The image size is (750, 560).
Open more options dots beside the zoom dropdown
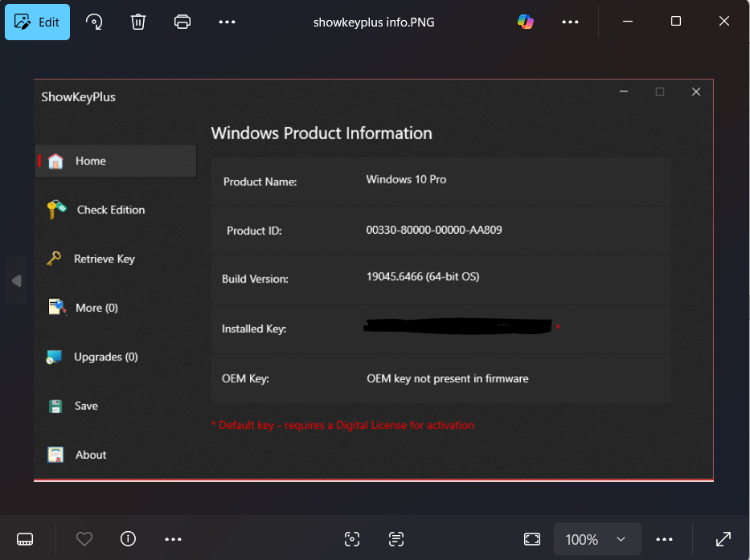coord(664,539)
